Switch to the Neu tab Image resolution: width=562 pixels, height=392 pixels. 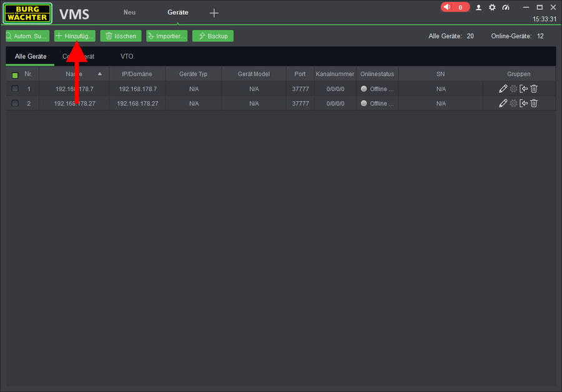pyautogui.click(x=129, y=12)
